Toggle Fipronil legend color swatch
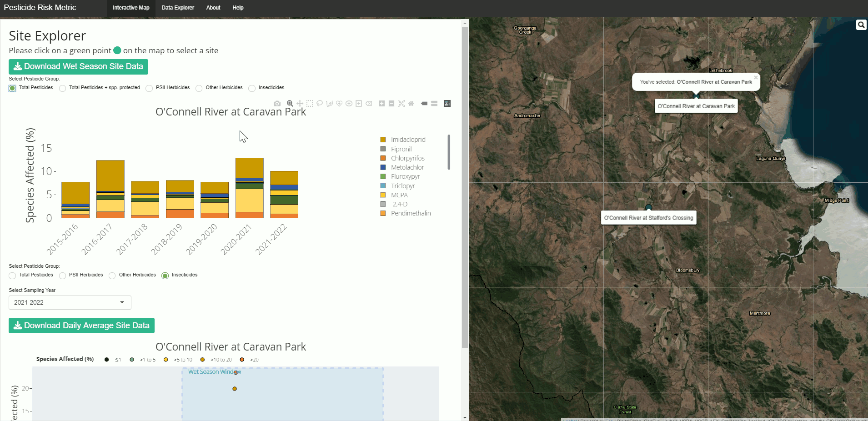The width and height of the screenshot is (868, 421). 383,149
